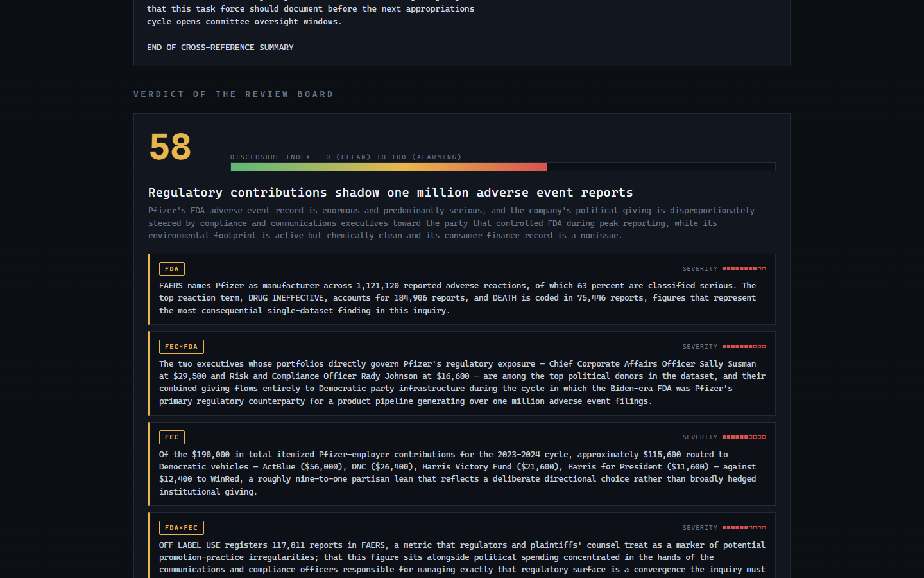Click the severity meter on the OFF LABEL USE finding

pyautogui.click(x=744, y=528)
